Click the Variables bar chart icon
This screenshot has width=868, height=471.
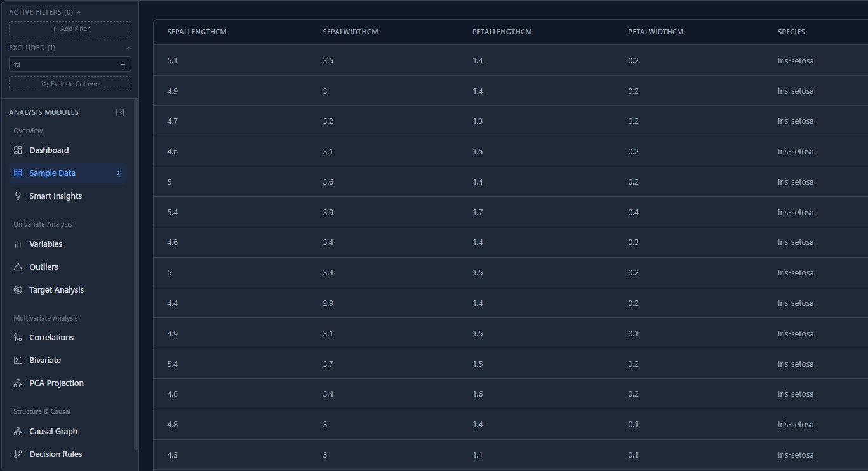[18, 244]
